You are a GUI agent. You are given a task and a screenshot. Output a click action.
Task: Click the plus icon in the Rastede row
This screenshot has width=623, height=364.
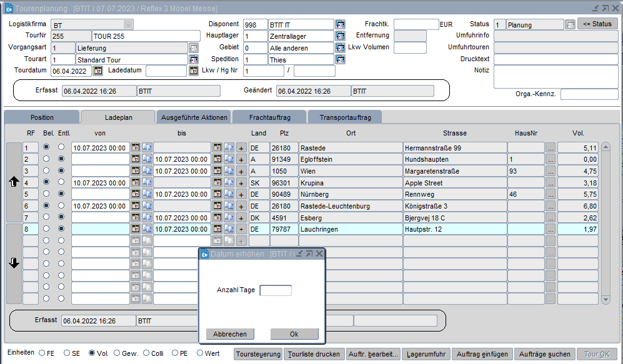coord(241,148)
